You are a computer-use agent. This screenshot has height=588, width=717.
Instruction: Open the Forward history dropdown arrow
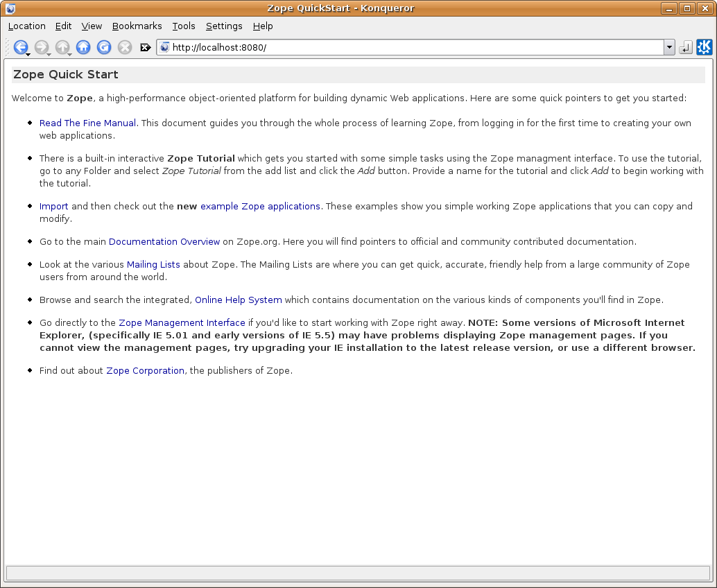click(49, 54)
